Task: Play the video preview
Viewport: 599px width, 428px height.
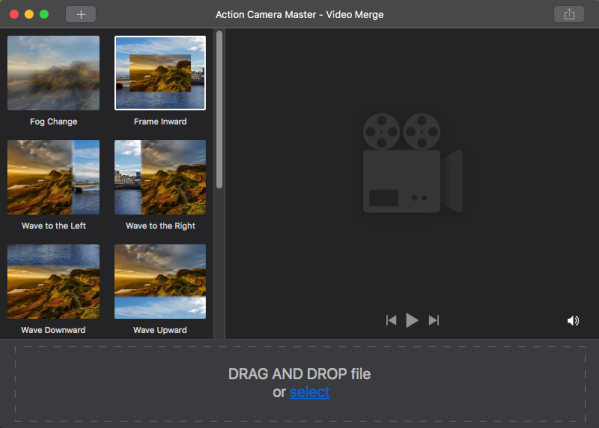Action: [412, 320]
